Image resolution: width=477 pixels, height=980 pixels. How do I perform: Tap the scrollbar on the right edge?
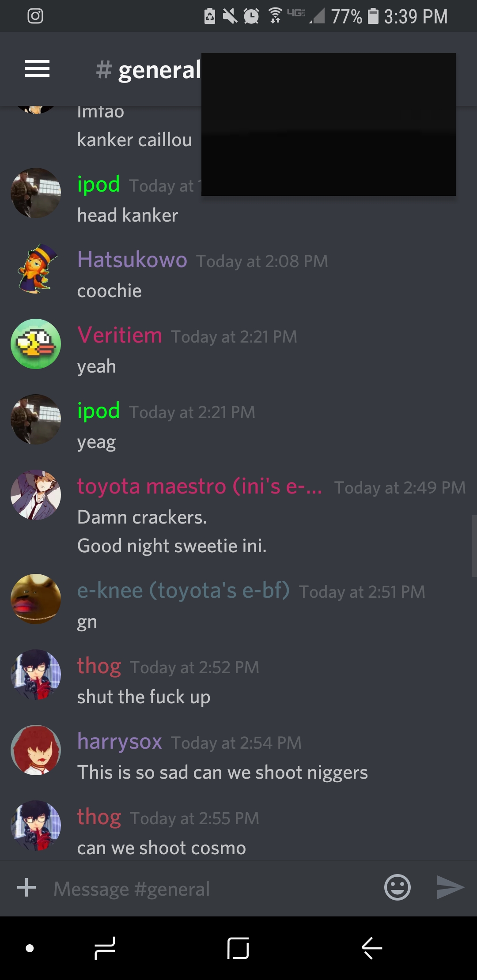(474, 546)
